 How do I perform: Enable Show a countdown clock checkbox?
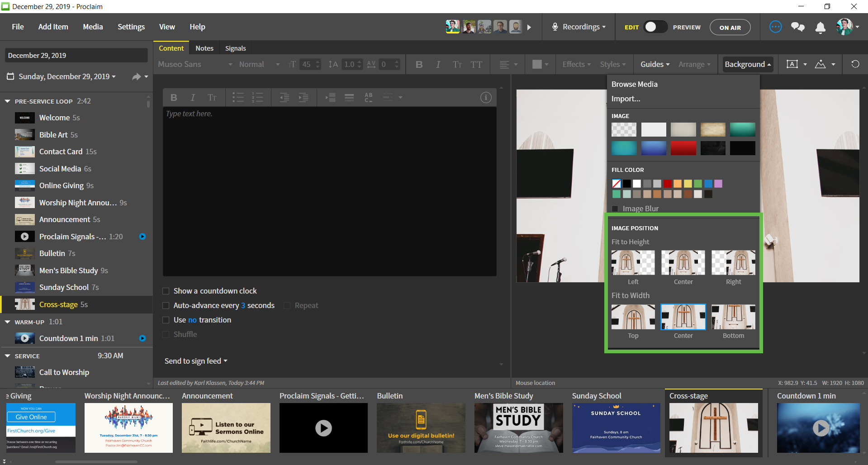pos(166,291)
